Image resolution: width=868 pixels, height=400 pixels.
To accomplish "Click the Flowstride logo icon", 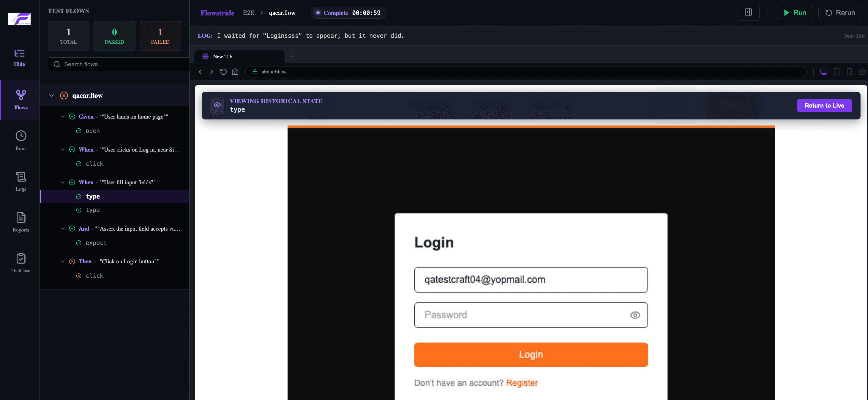I will click(20, 19).
